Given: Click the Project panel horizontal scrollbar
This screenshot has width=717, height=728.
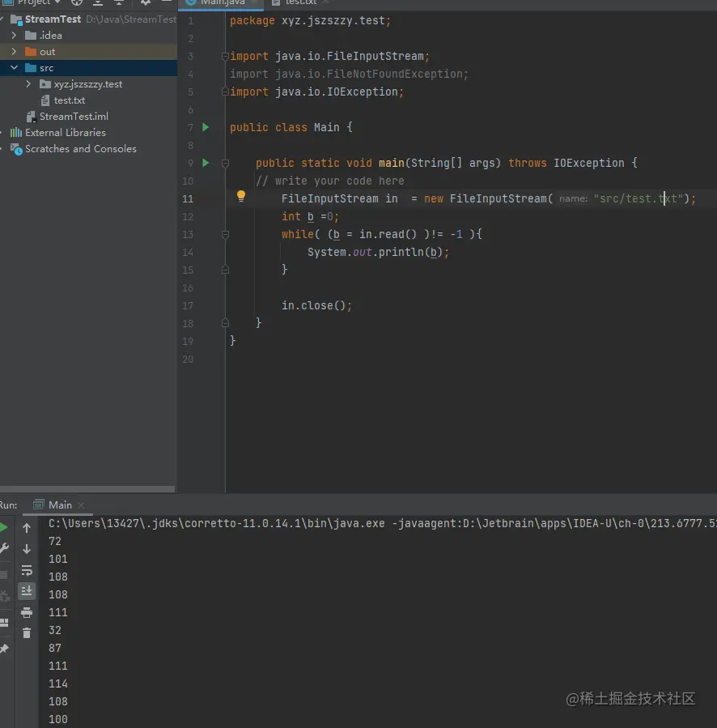Looking at the screenshot, I should 87,489.
